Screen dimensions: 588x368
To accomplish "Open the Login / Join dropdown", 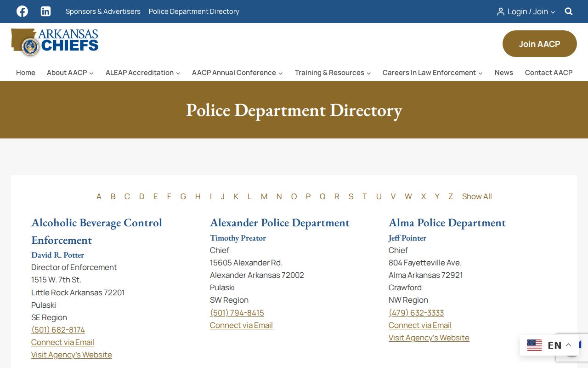I will (526, 11).
